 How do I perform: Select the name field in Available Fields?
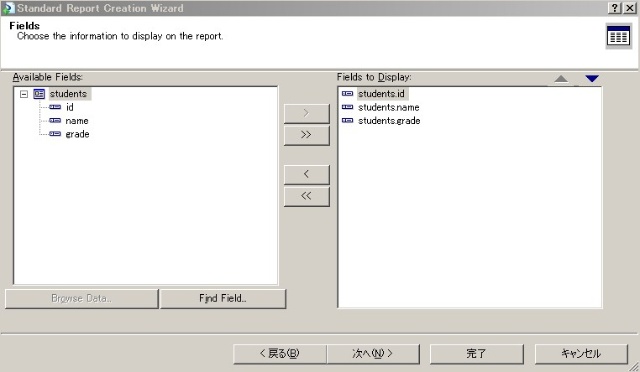point(77,121)
